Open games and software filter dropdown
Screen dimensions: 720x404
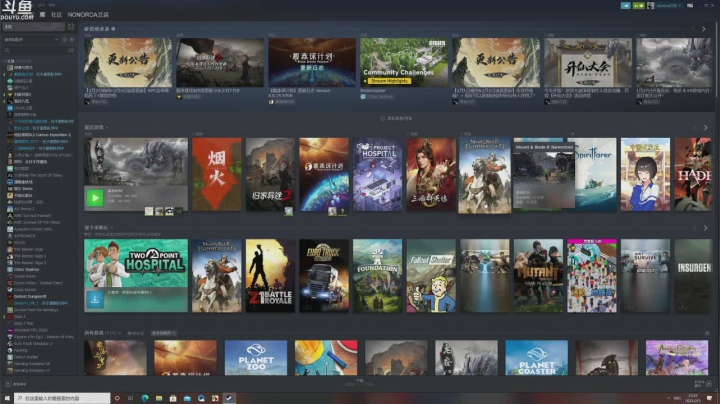click(x=31, y=40)
